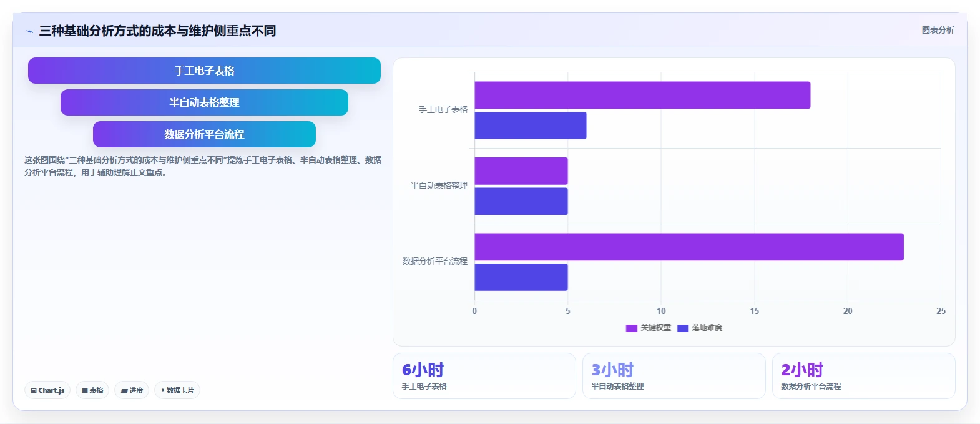Screen dimensions: 980x424
Task: Click the card title 三种基础分析方式的成本与维护侧重点不同
Action: click(157, 31)
